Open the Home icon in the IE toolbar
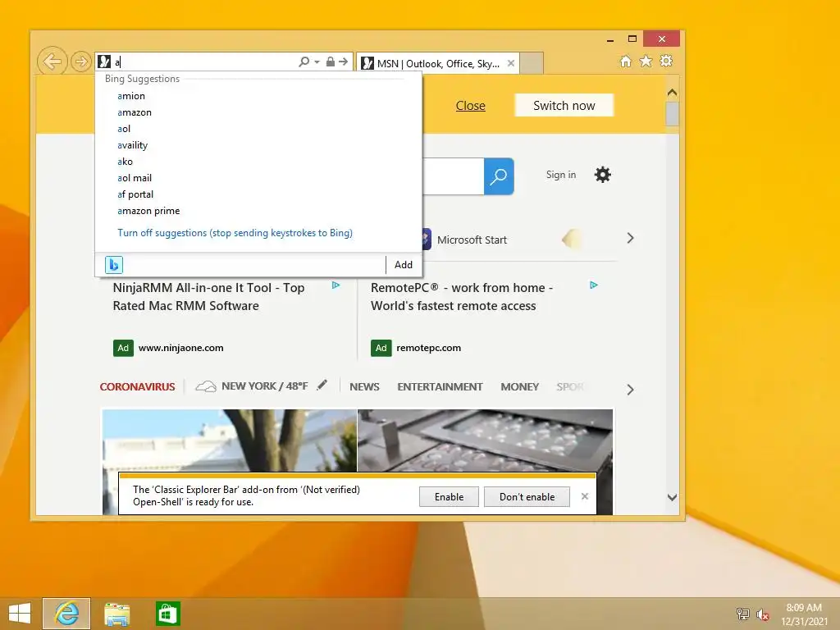The image size is (840, 630). (626, 61)
